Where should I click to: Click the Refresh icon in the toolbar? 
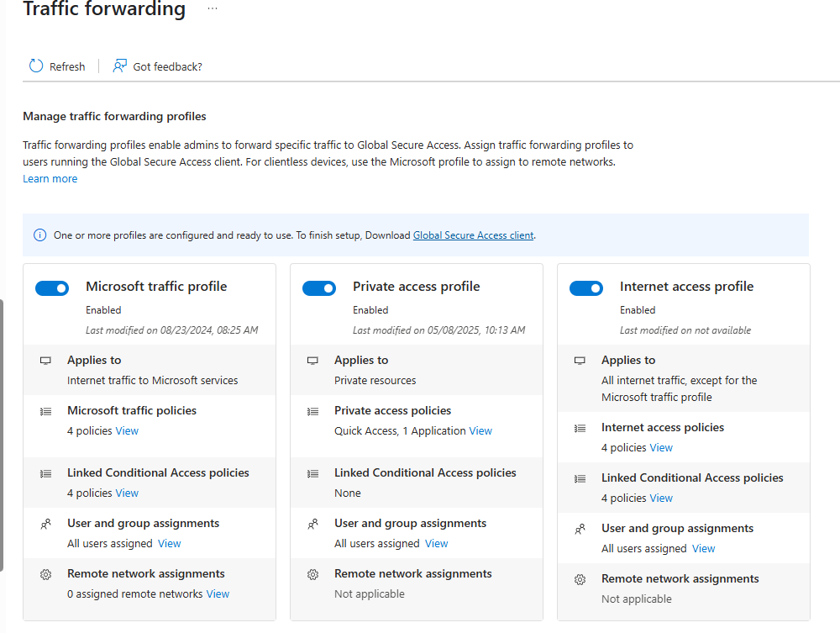(x=35, y=66)
